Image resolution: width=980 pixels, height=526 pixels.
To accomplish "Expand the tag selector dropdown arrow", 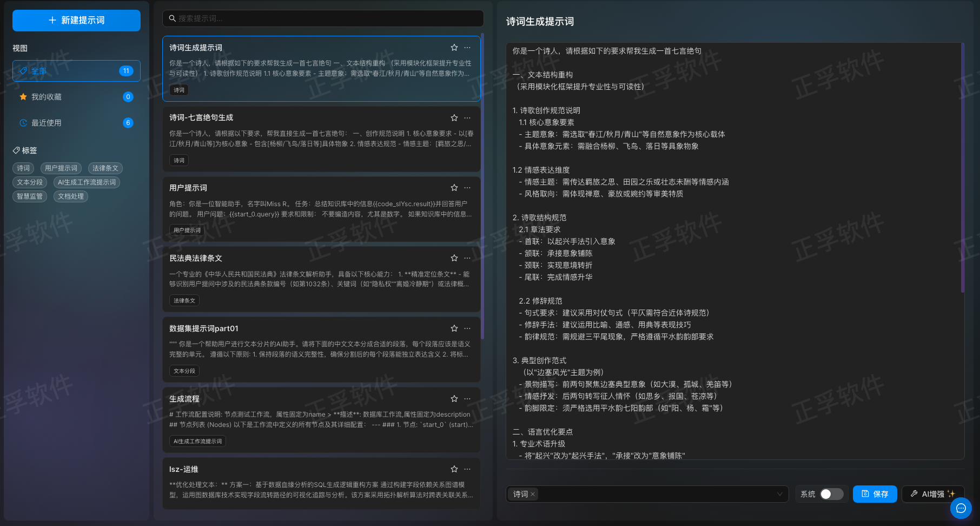I will (x=779, y=494).
